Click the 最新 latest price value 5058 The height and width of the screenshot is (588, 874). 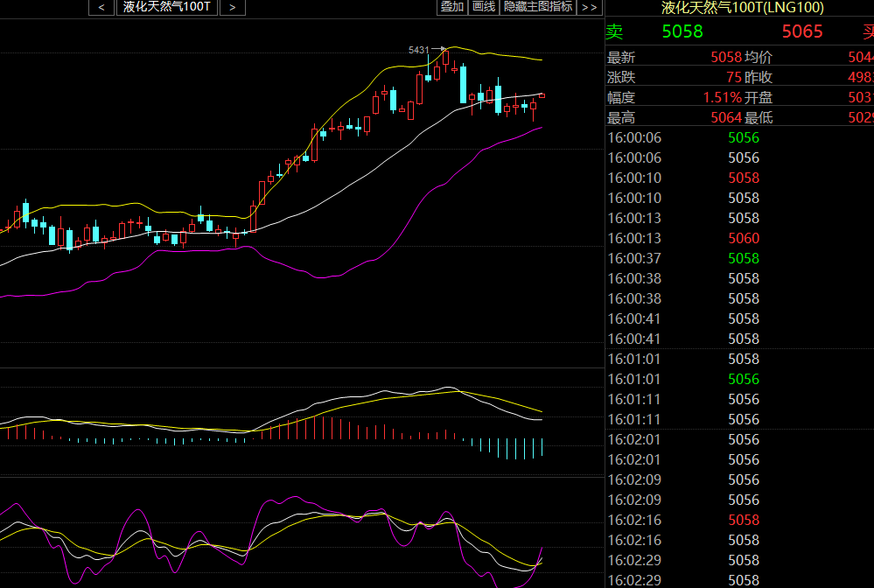pos(726,57)
